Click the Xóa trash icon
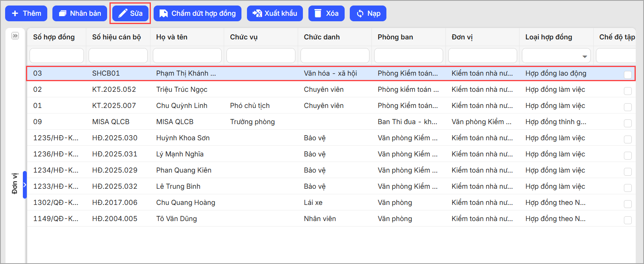Screen dimensions: 644x264 click(318, 13)
